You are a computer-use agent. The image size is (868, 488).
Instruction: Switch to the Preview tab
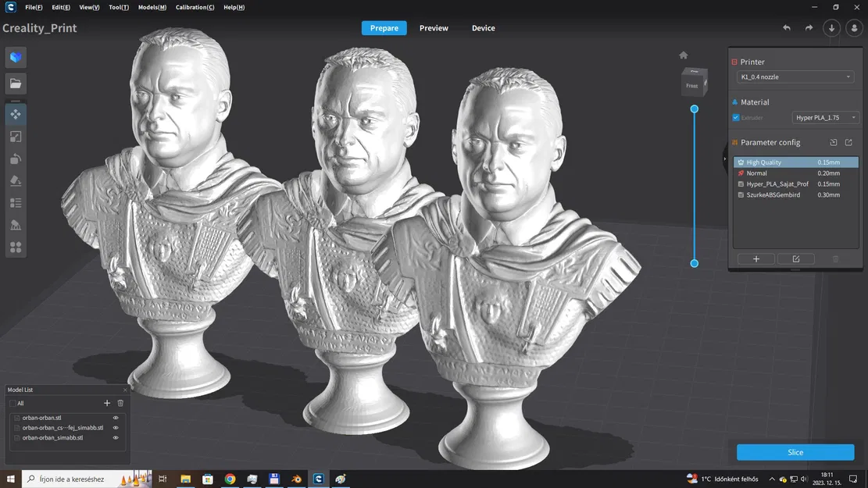(x=433, y=27)
